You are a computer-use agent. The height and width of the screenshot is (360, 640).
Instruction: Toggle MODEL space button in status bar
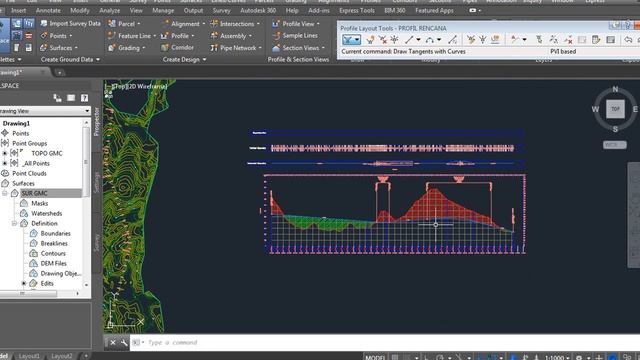[x=375, y=357]
